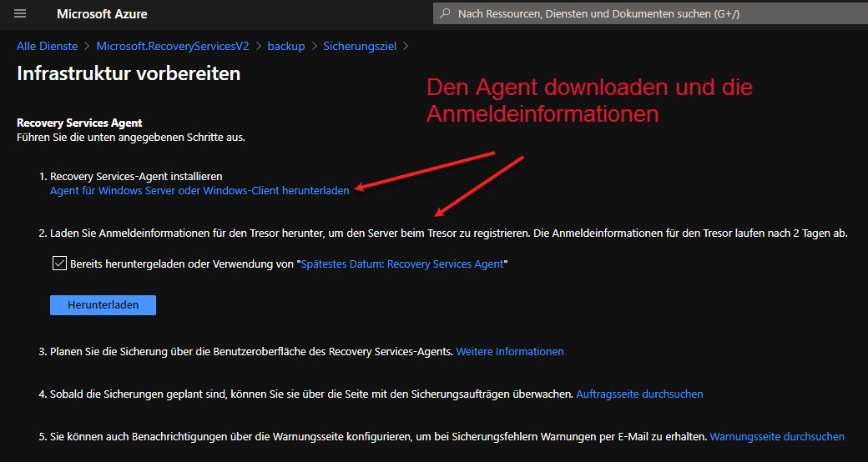
Task: Open the hamburger portal menu
Action: coord(20,14)
